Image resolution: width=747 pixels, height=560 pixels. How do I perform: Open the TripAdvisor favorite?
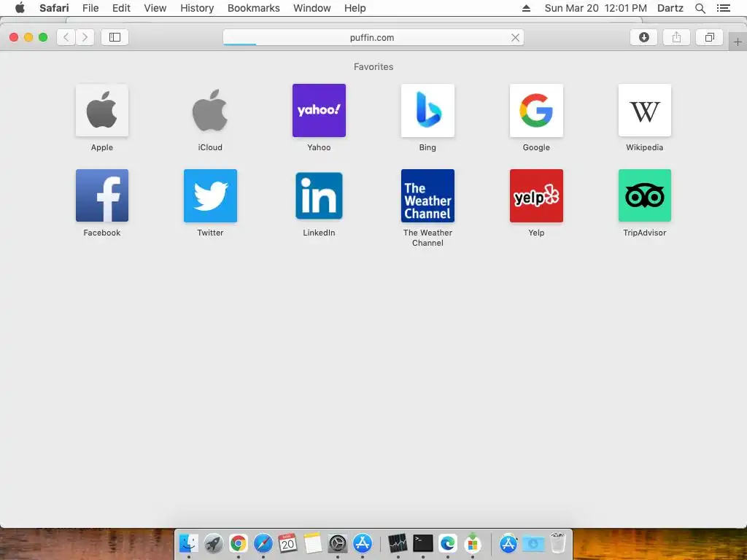coord(645,195)
